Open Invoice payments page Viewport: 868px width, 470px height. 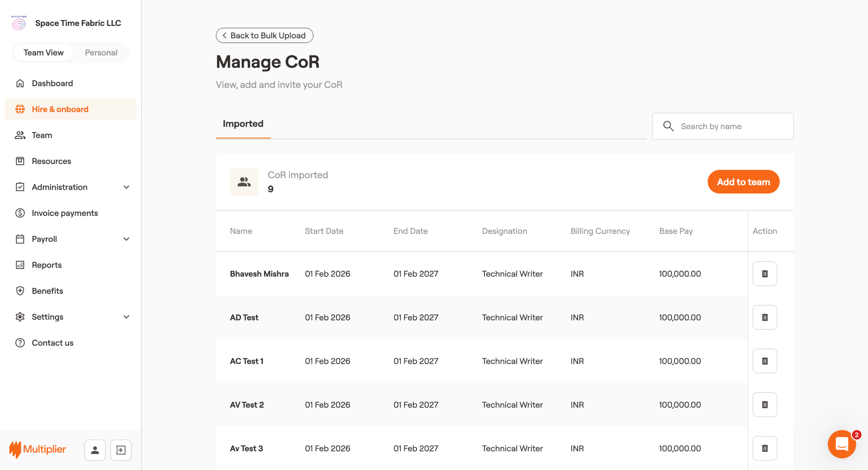click(64, 213)
